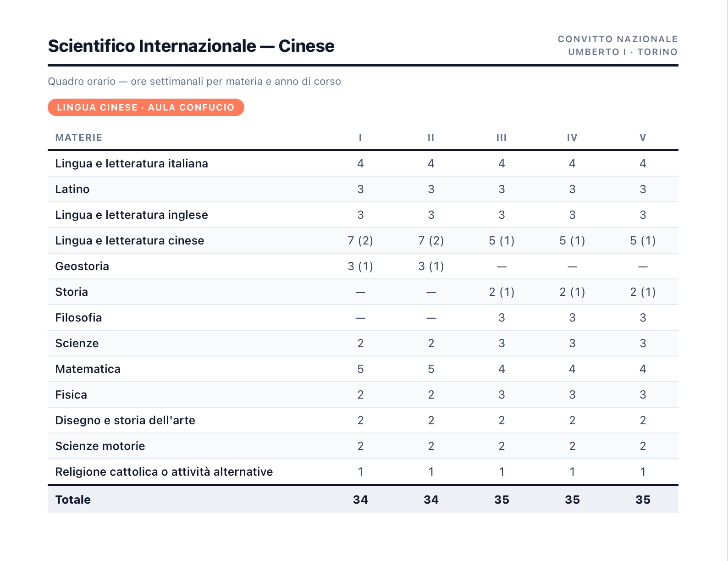Click the "Geostoria" row label
Viewport: 728px width, 561px height.
(x=82, y=267)
